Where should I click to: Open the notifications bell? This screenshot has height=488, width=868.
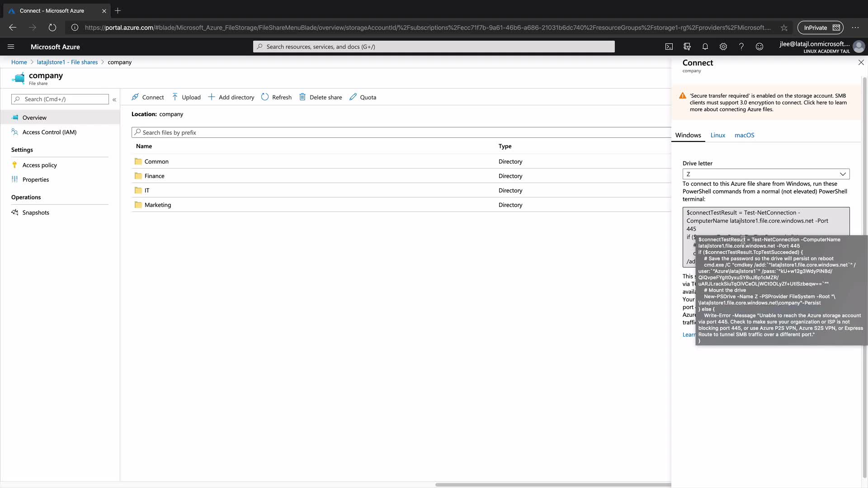click(705, 47)
